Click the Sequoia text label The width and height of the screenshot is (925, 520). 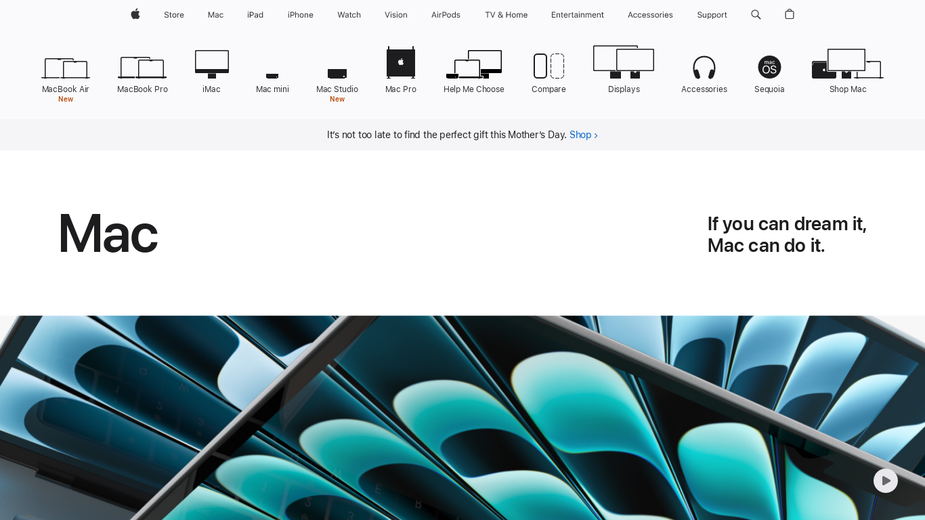click(x=769, y=89)
